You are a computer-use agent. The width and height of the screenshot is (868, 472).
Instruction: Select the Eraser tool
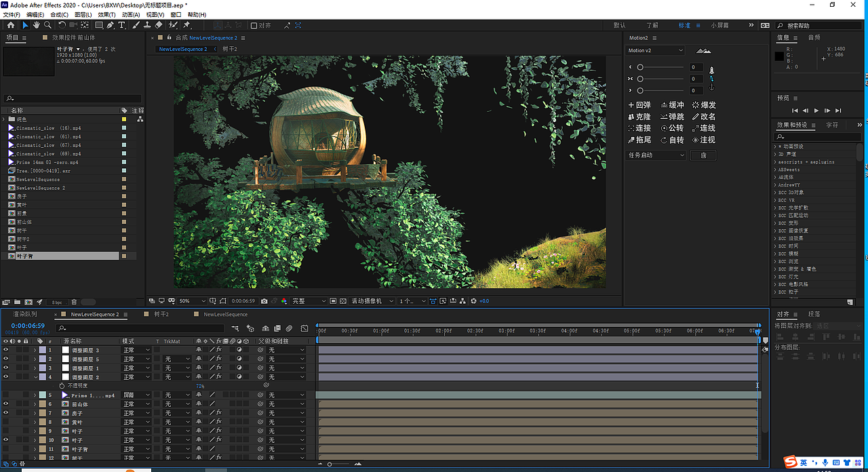coord(159,25)
